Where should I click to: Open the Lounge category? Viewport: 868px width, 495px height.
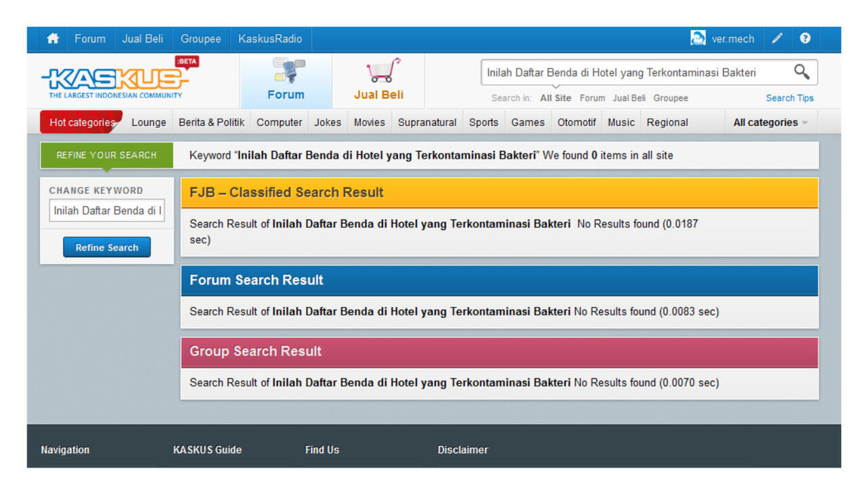click(x=149, y=123)
